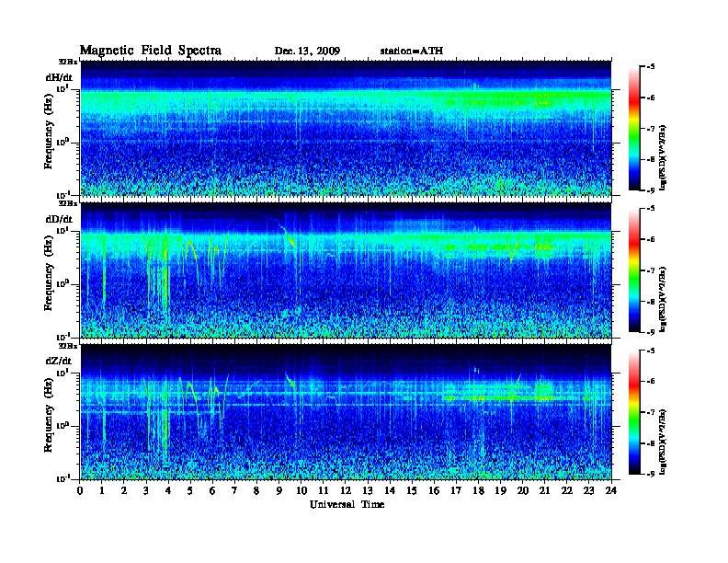This screenshot has height=563, width=728.
Task: Click hour tick label "14" on time axis
Action: [390, 491]
